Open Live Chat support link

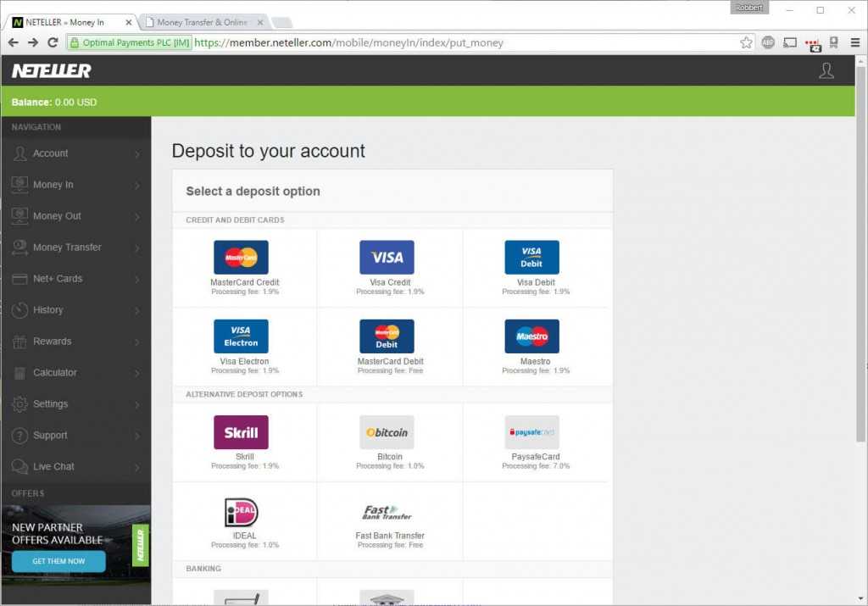(75, 467)
